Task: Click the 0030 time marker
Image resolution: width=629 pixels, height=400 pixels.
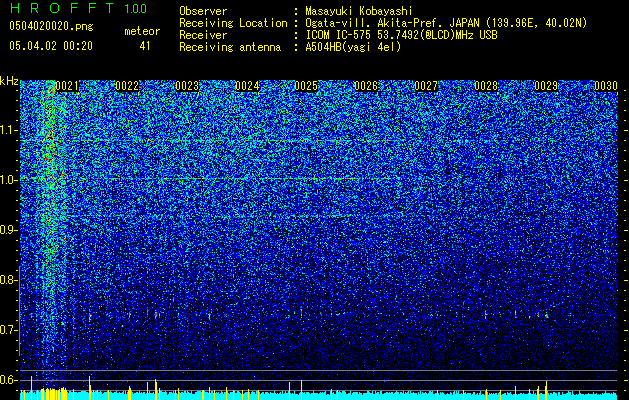Action: (x=606, y=86)
